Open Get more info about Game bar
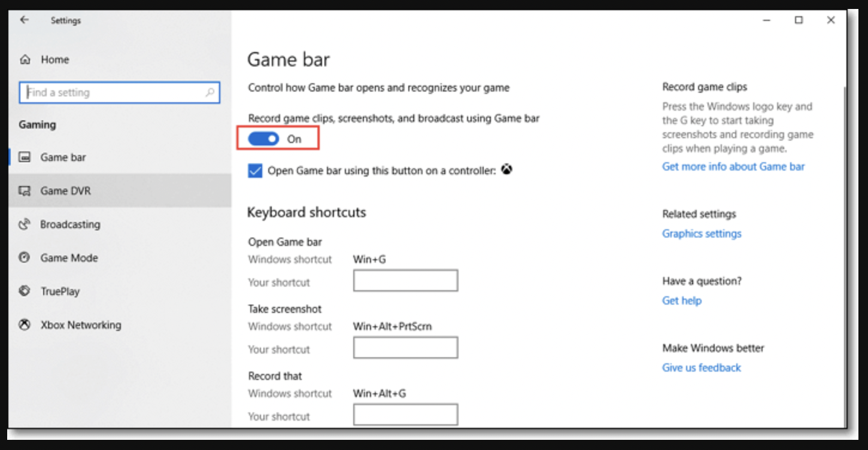The image size is (868, 450). [x=733, y=167]
